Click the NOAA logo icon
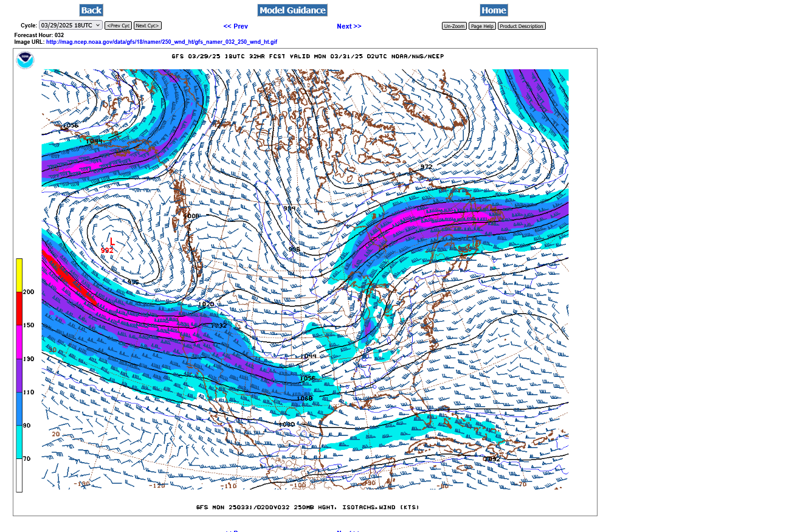The width and height of the screenshot is (806, 532). (25, 60)
